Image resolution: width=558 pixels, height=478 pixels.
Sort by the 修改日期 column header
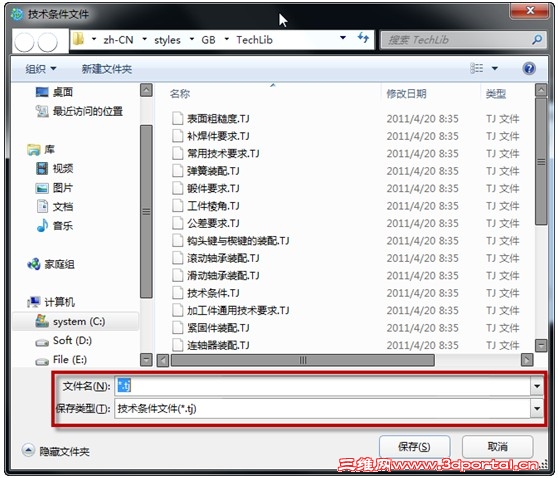pyautogui.click(x=406, y=94)
